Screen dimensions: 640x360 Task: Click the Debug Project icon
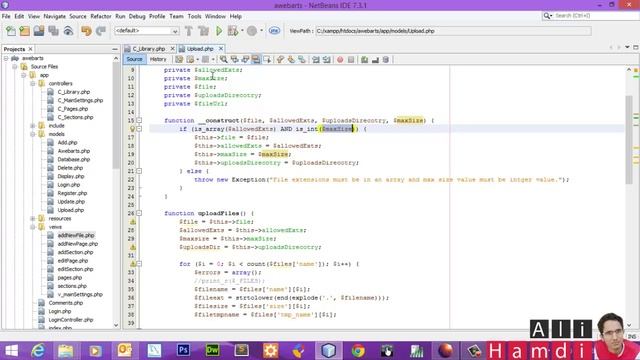233,31
